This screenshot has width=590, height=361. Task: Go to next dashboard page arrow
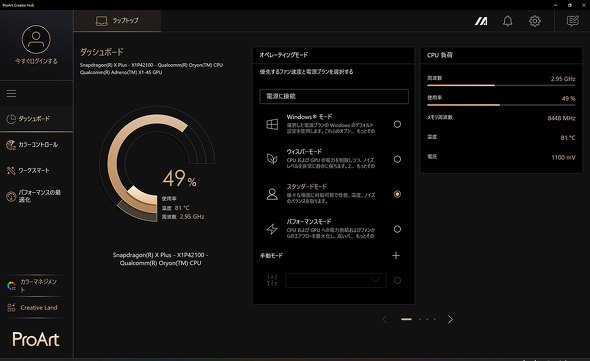[450, 319]
